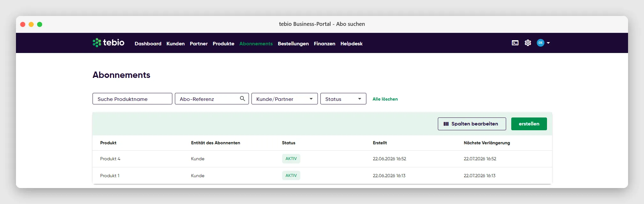Click the Abonnements page heading
Screen dimensions: 644x204
tap(121, 75)
